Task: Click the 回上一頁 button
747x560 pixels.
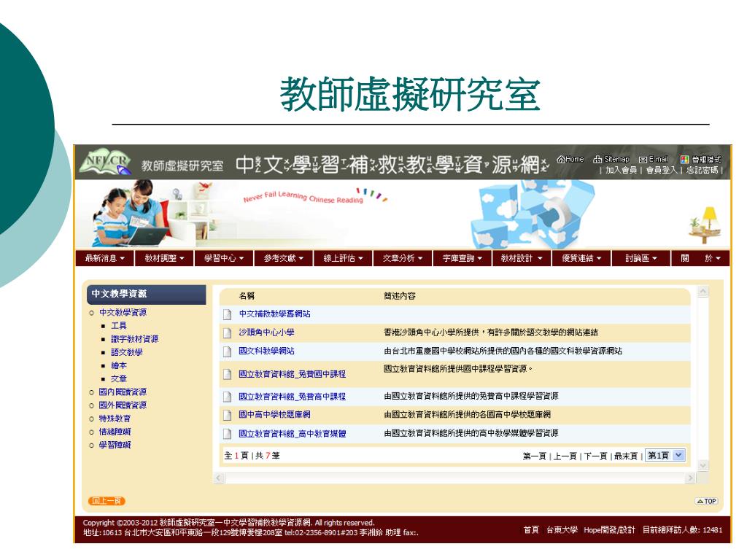Action: (107, 501)
